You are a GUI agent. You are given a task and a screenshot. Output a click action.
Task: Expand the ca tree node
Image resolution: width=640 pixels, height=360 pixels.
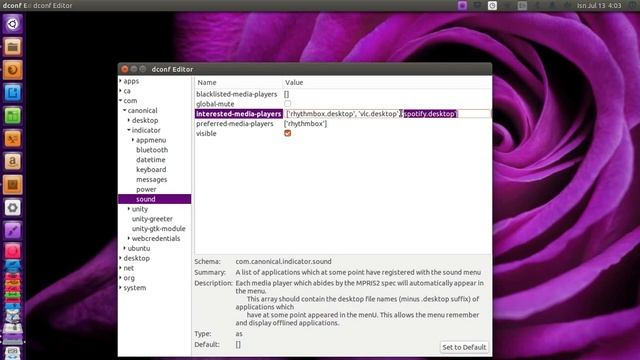[121, 91]
